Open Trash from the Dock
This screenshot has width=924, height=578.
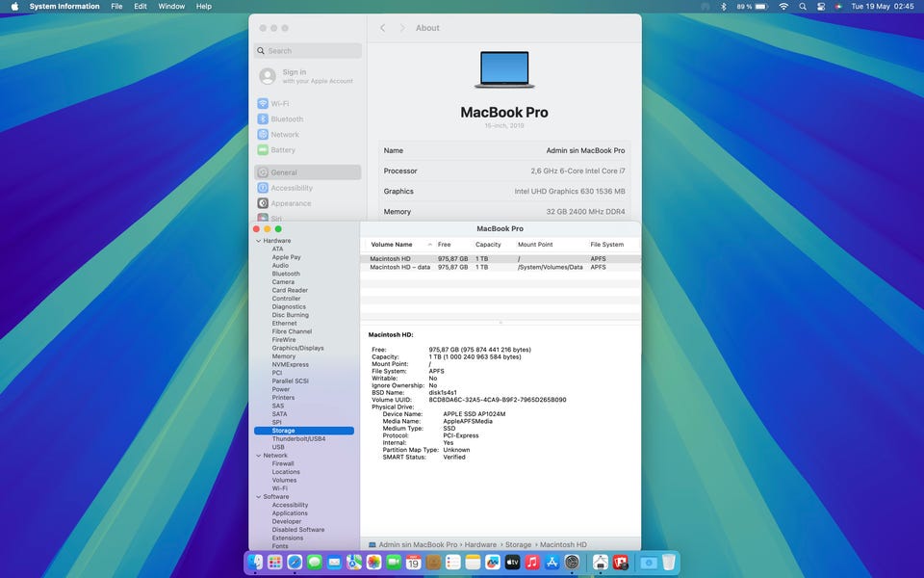tap(668, 562)
